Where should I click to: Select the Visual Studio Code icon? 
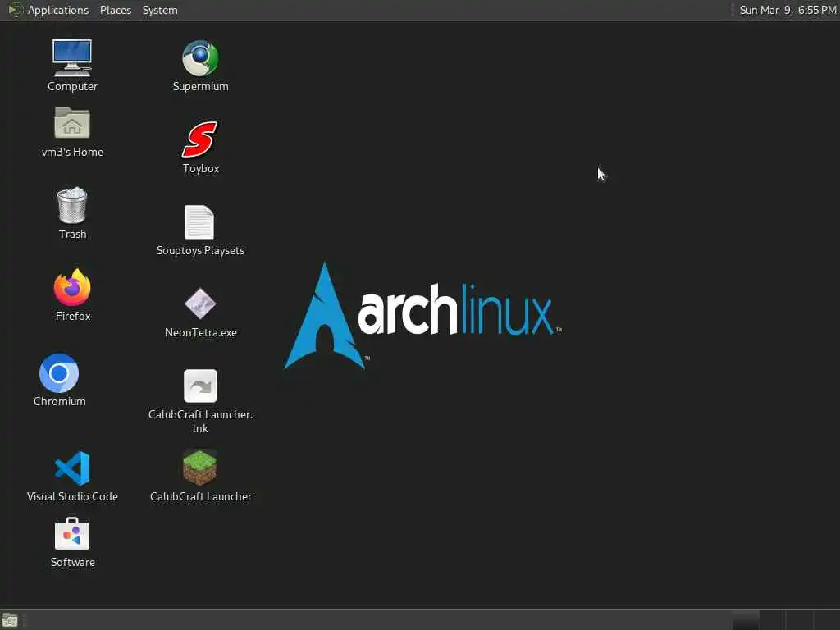pyautogui.click(x=72, y=468)
